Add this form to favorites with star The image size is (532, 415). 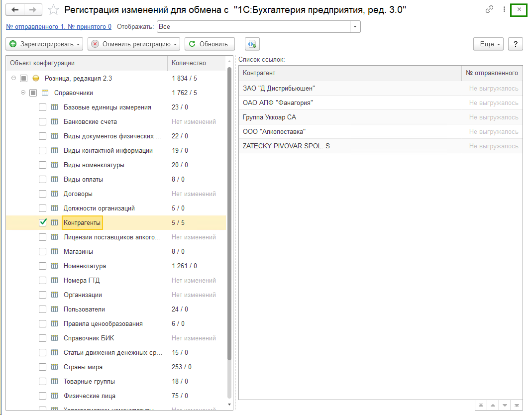53,10
